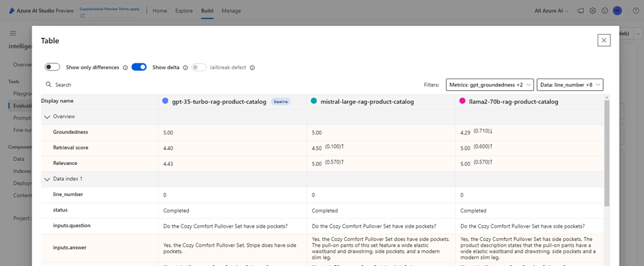Toggle the Jailbreak defect switch

(x=199, y=67)
